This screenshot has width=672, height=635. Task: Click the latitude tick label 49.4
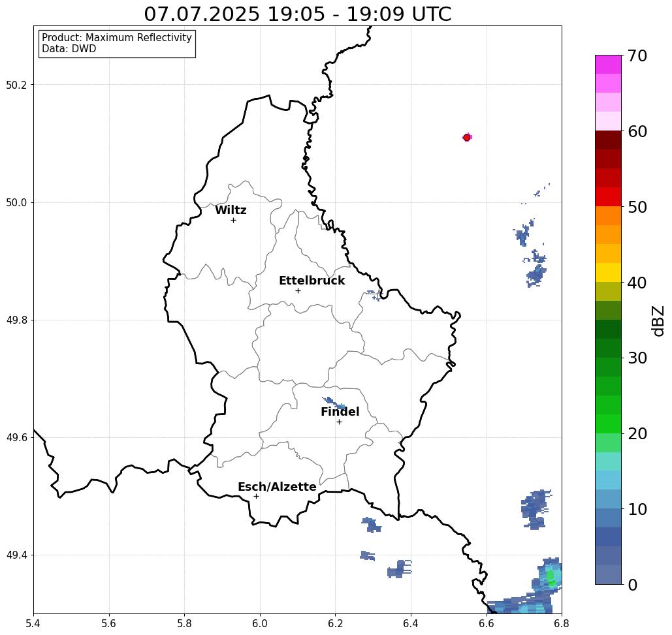click(16, 555)
